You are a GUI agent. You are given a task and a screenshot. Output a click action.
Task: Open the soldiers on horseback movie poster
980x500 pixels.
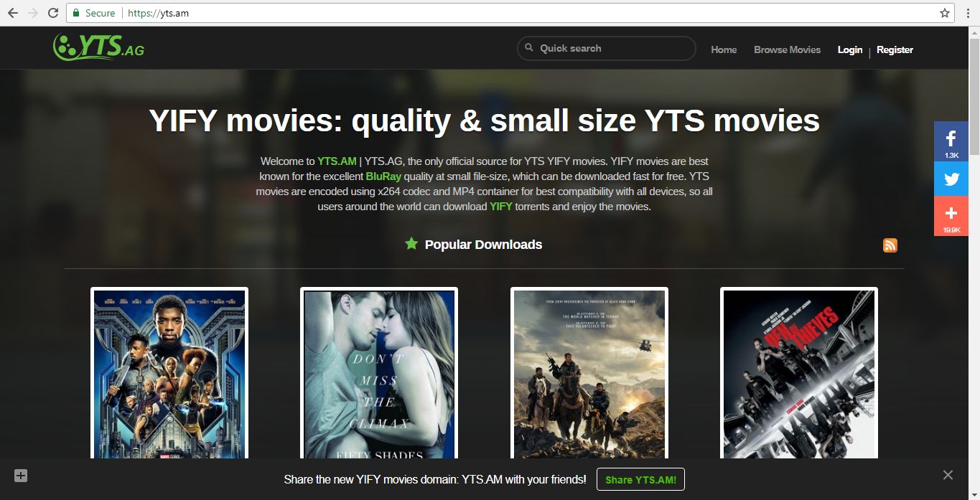(589, 373)
